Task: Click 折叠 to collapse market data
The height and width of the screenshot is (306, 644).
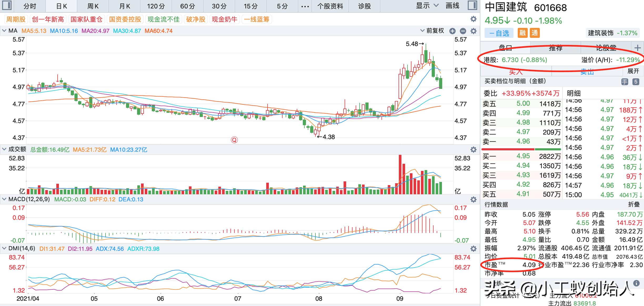Action: point(633,204)
